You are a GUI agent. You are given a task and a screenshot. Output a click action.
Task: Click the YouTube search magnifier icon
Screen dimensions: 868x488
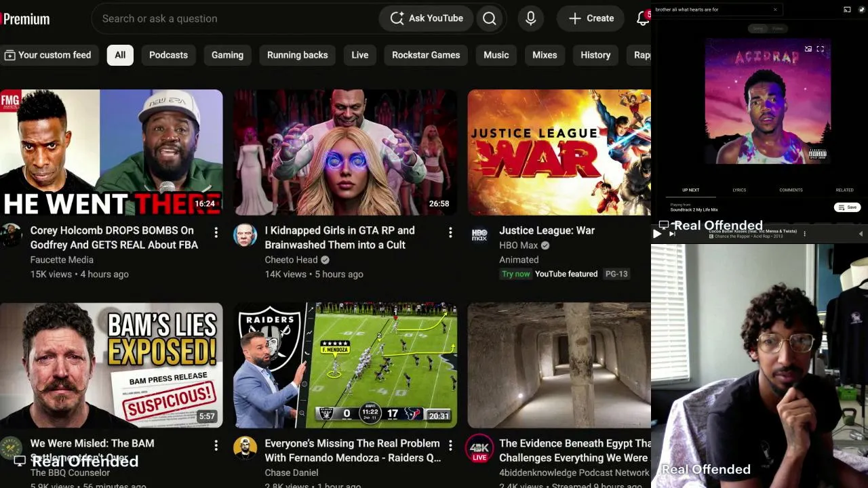[x=490, y=18]
